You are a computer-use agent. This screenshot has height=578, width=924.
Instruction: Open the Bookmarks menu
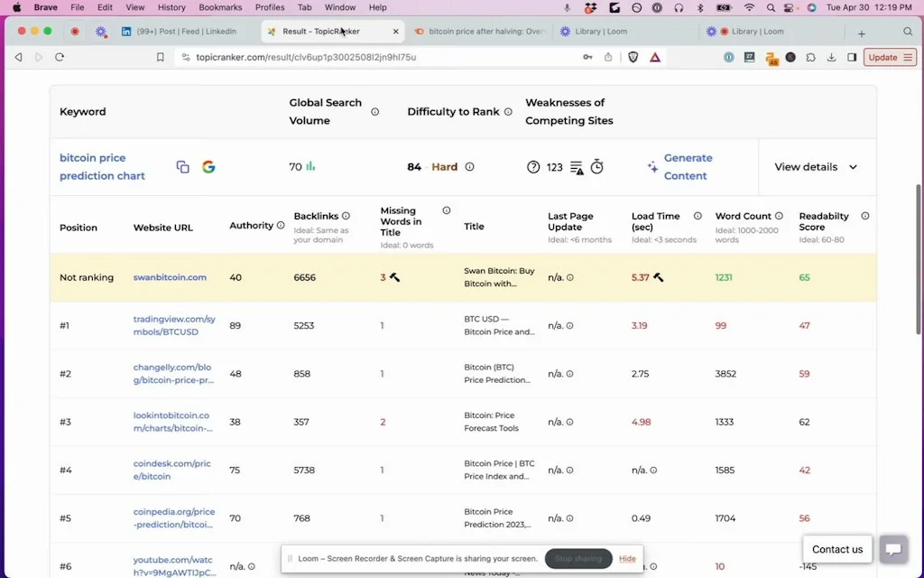click(x=220, y=7)
